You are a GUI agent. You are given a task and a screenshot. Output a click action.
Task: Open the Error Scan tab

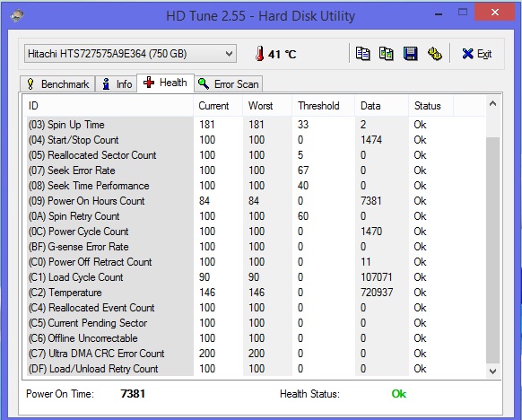coord(229,84)
